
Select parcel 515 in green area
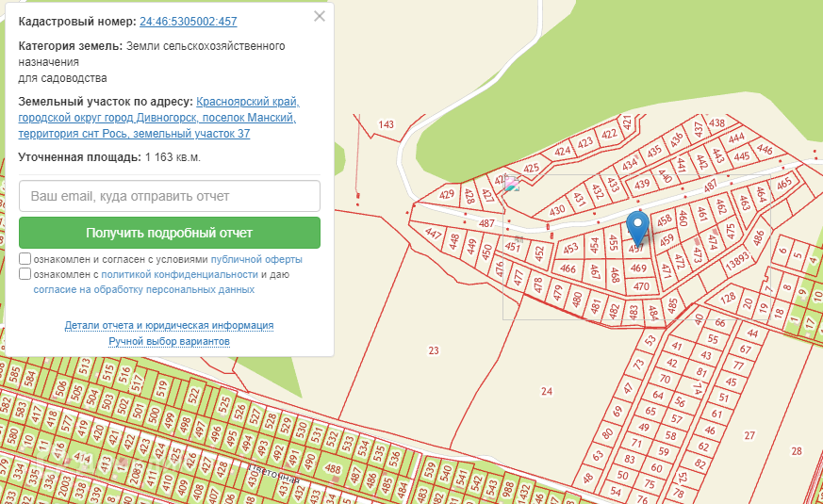(108, 372)
